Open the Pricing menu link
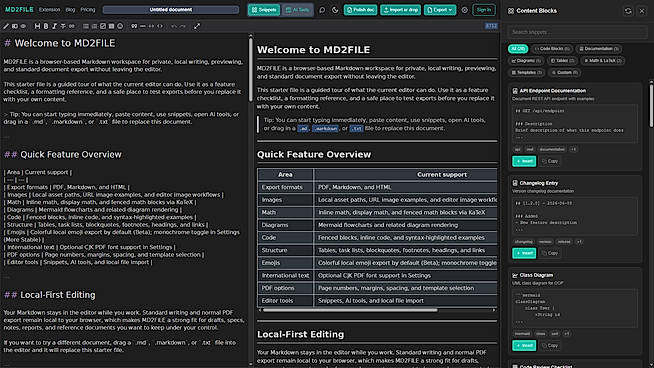Viewport: 654px width, 368px height. 88,10
